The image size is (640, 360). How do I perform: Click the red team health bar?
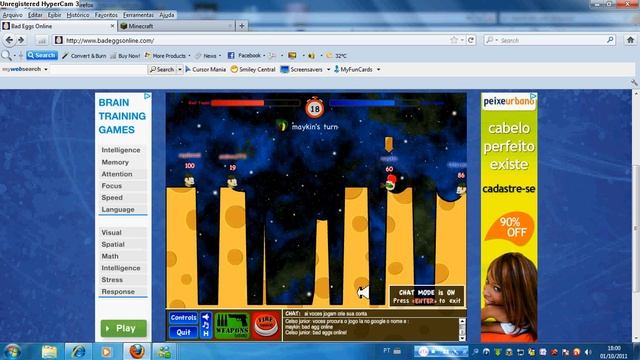click(x=255, y=103)
